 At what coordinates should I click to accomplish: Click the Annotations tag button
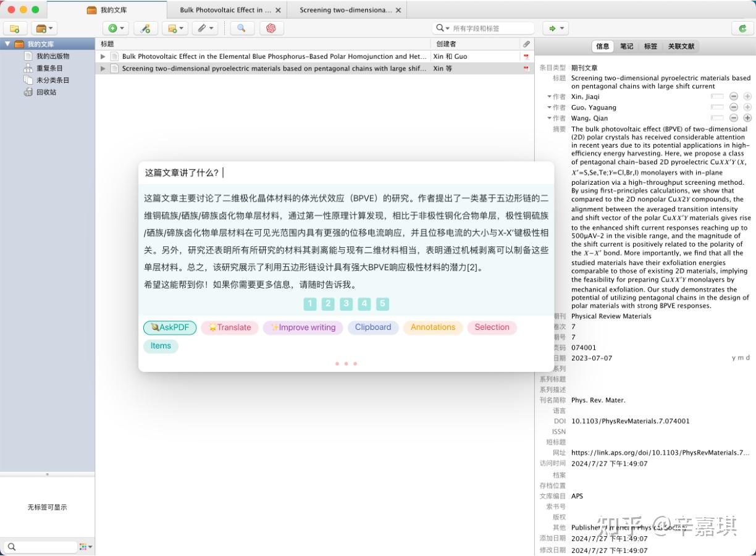point(433,327)
